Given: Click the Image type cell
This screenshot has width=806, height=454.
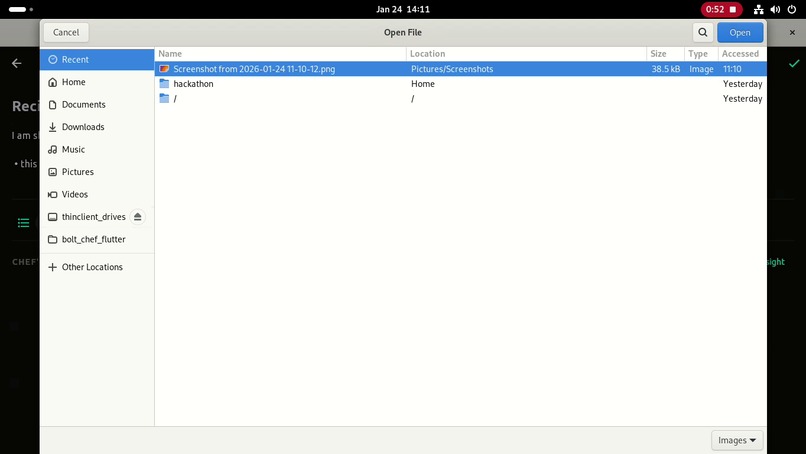Looking at the screenshot, I should tap(701, 69).
